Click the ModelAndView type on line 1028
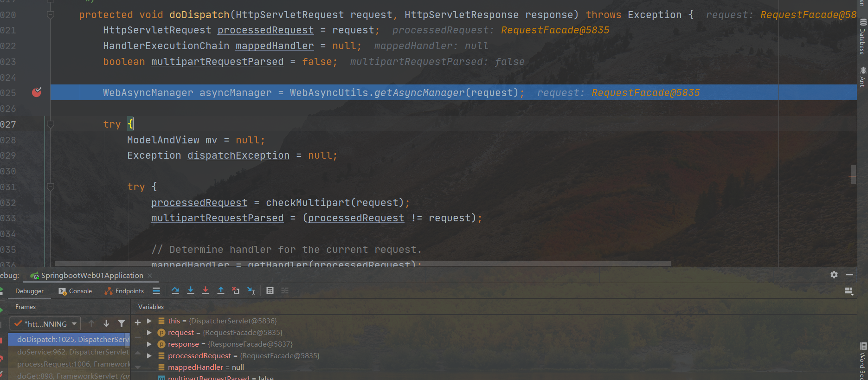Image resolution: width=868 pixels, height=380 pixels. click(x=163, y=140)
